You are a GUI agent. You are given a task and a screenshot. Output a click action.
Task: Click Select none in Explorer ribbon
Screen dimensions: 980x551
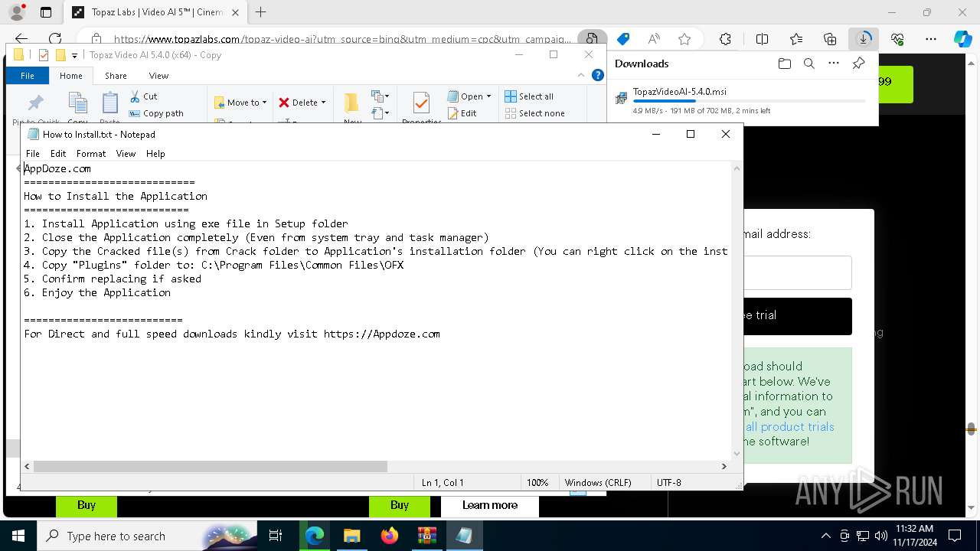(x=534, y=113)
